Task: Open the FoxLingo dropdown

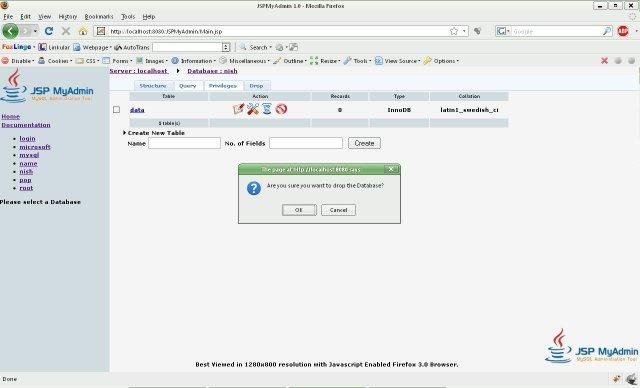Action: (18, 47)
